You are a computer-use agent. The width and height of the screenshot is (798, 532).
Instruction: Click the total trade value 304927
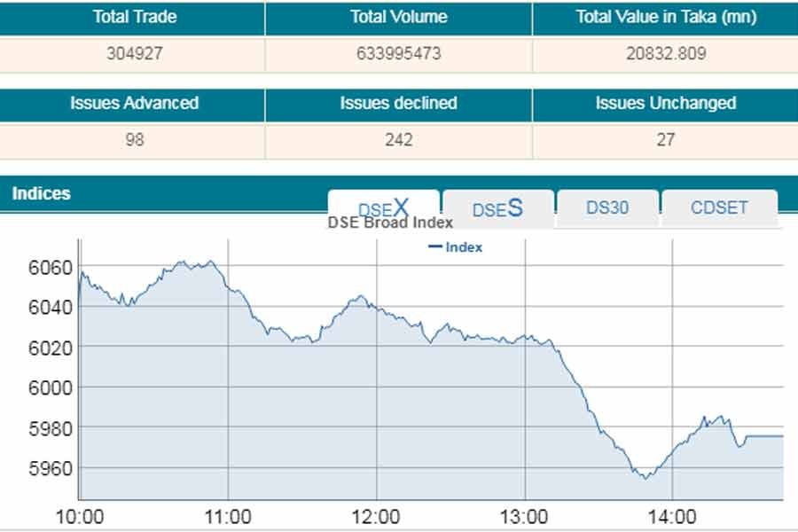131,53
